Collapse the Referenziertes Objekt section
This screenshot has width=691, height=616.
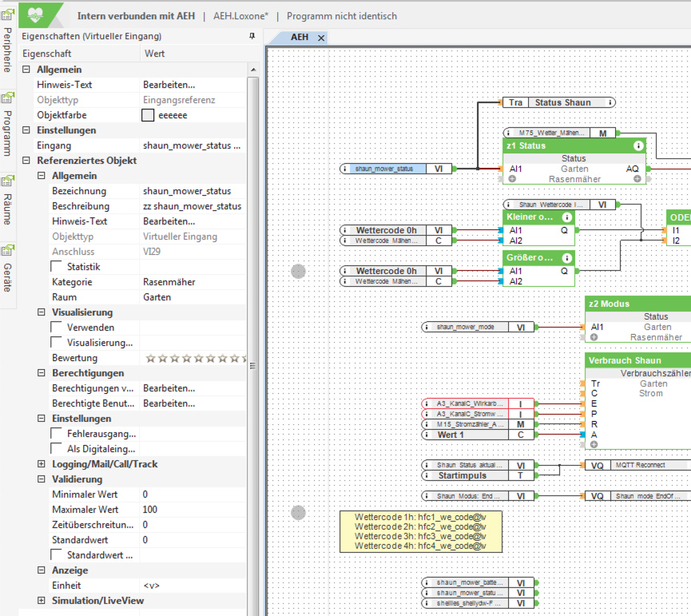point(26,161)
